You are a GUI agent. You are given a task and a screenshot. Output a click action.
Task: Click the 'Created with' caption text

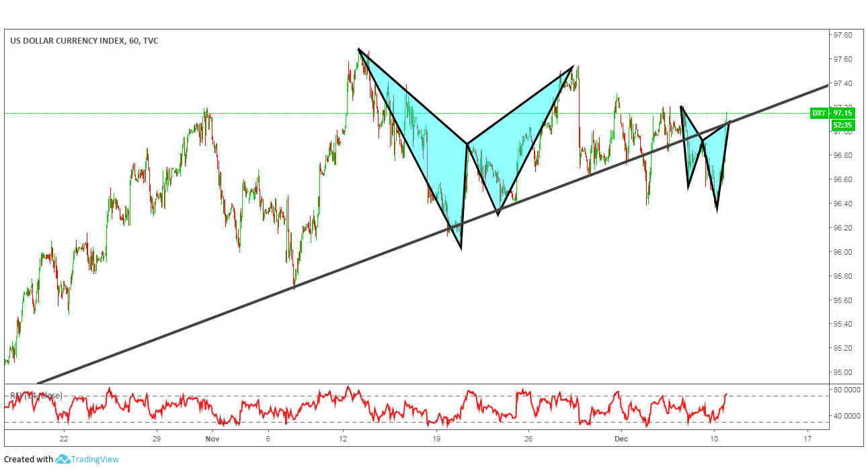point(28,460)
